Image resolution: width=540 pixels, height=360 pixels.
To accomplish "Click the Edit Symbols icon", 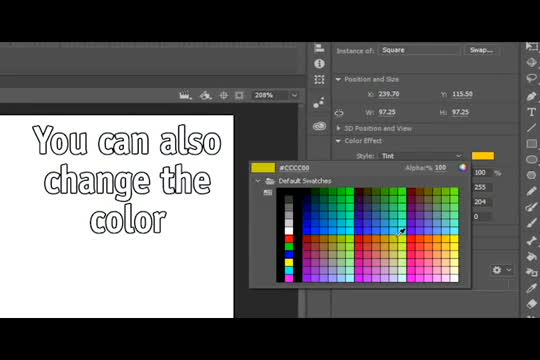I will click(x=206, y=95).
